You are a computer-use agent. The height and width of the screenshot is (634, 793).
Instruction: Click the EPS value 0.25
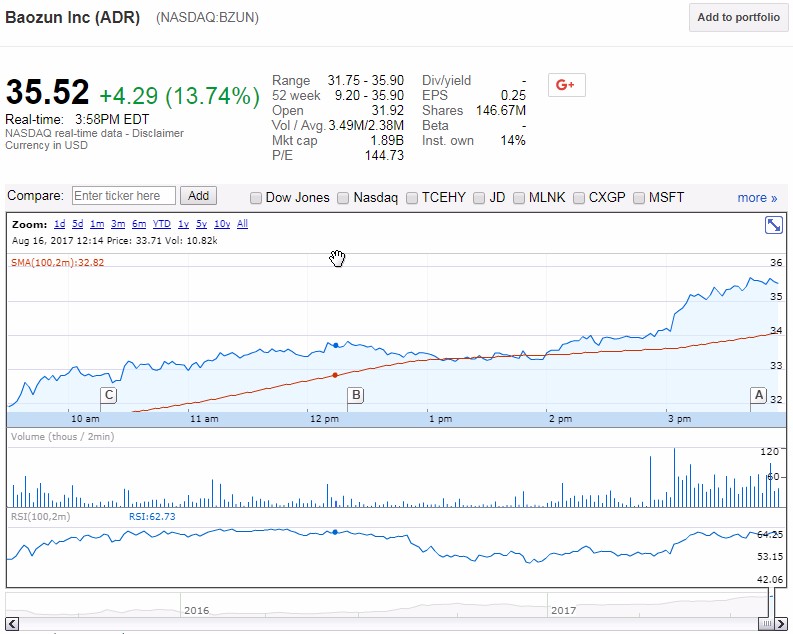point(513,96)
